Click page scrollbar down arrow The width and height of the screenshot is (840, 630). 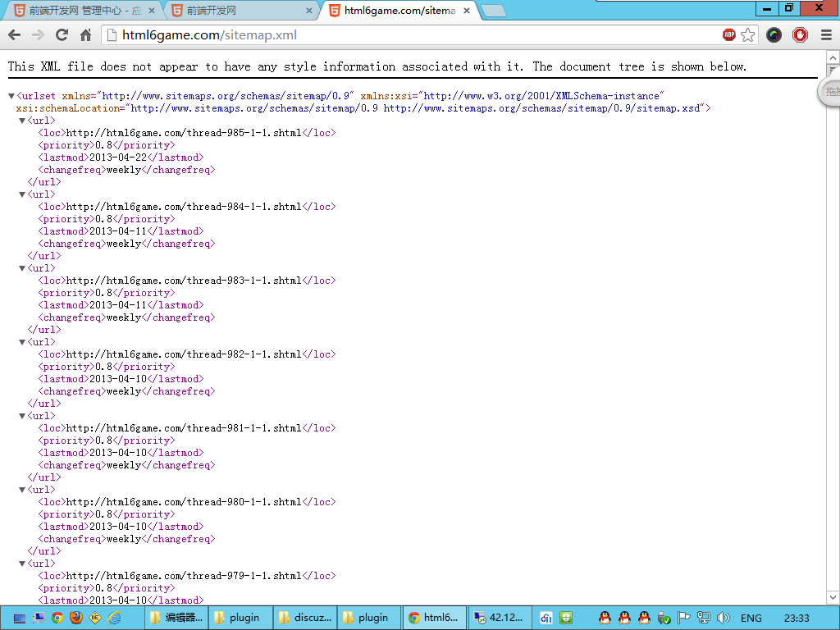(x=833, y=597)
